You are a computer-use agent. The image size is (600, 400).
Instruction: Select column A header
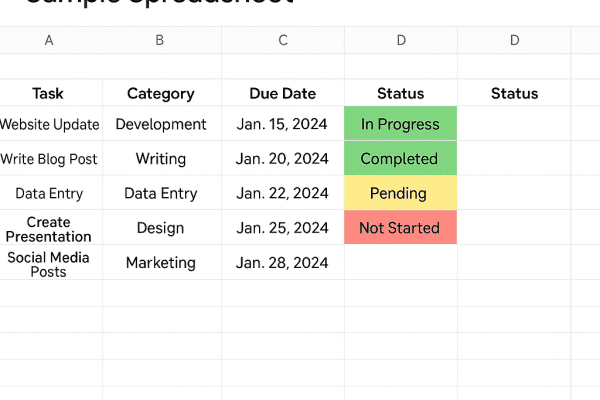(49, 40)
